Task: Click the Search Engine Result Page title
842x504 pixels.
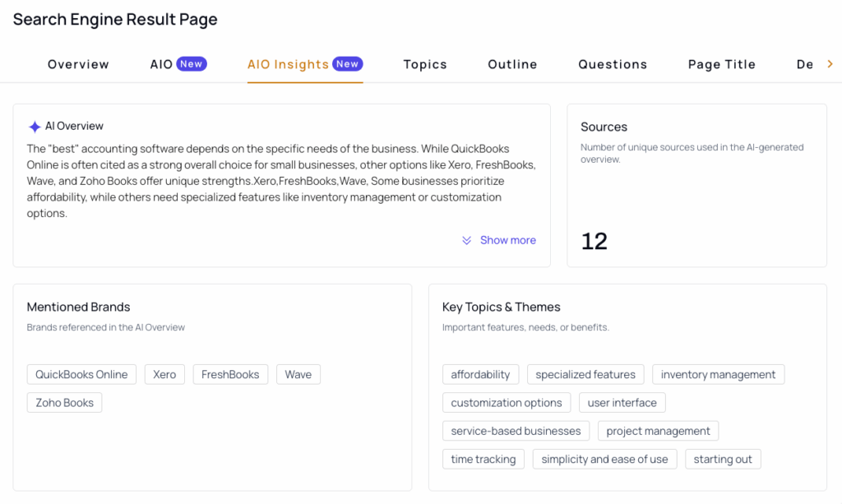Action: click(x=115, y=20)
